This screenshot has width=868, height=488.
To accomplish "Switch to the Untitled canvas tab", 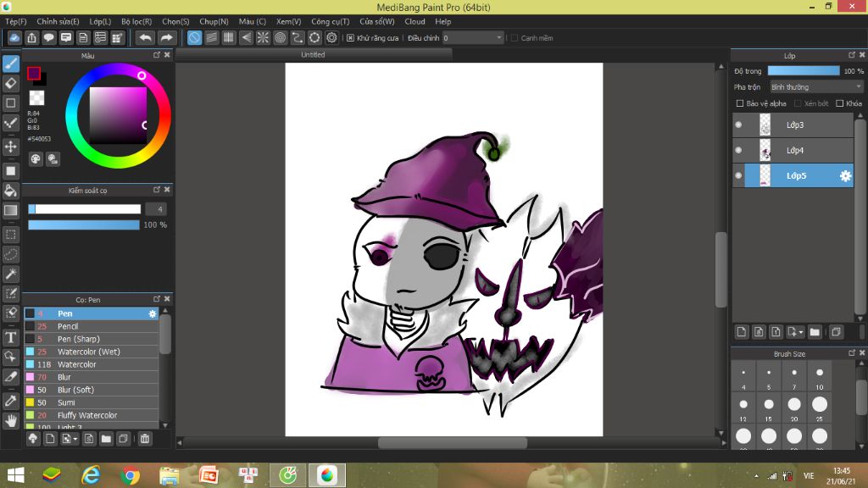I will pyautogui.click(x=314, y=55).
